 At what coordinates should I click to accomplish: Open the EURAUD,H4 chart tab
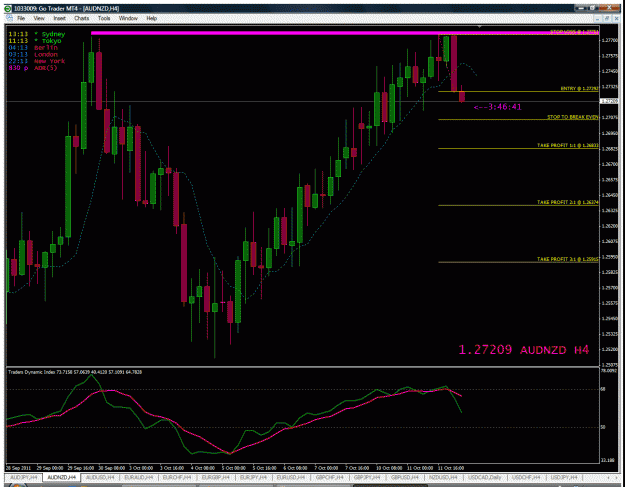(x=139, y=477)
